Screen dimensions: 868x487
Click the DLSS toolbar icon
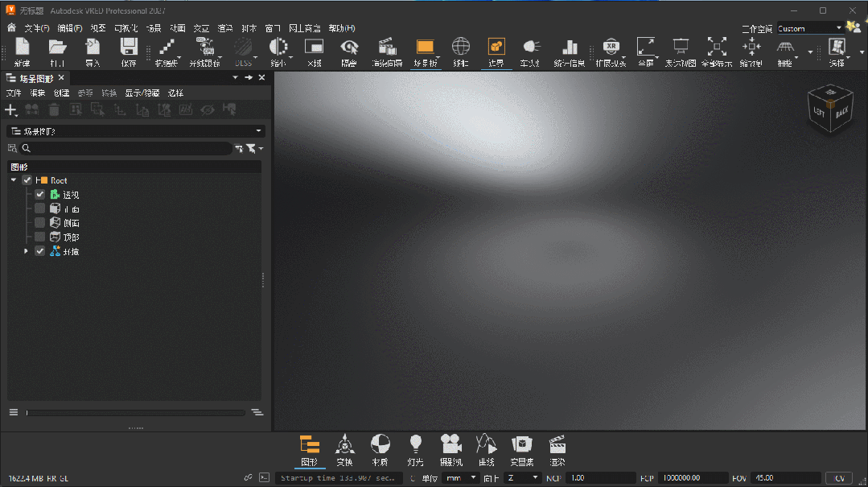click(242, 47)
